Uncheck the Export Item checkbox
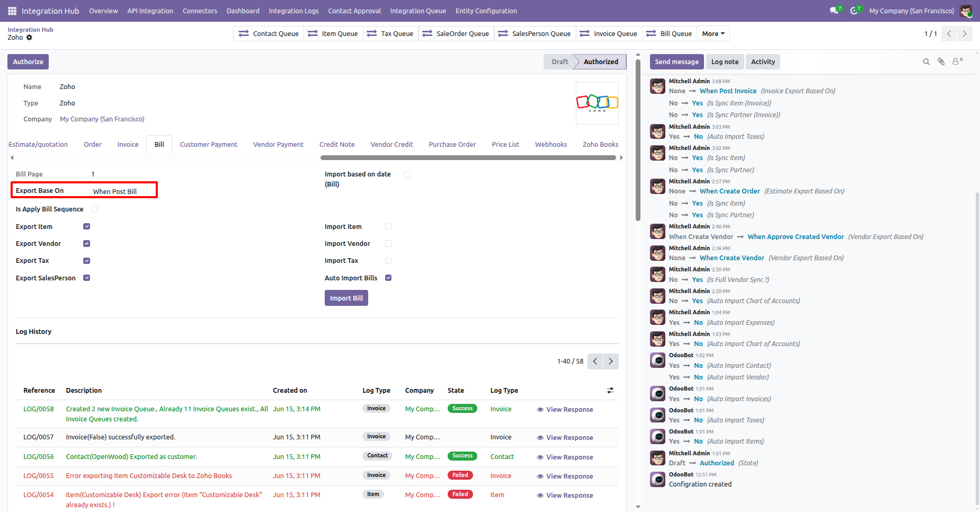Image resolution: width=980 pixels, height=512 pixels. [x=86, y=226]
